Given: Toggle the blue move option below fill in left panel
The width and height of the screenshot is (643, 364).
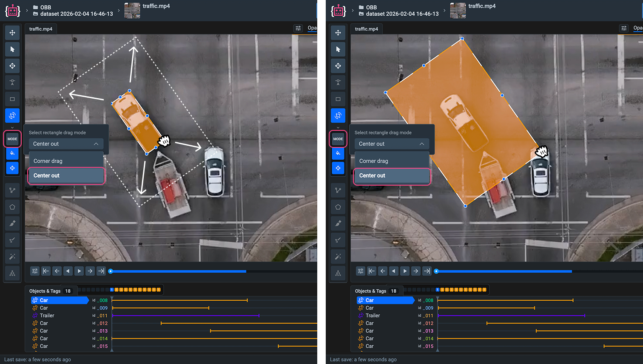Looking at the screenshot, I should point(12,168).
